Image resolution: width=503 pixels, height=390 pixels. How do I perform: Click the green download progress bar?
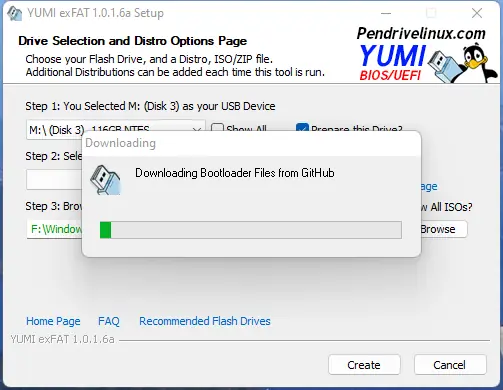(251, 230)
